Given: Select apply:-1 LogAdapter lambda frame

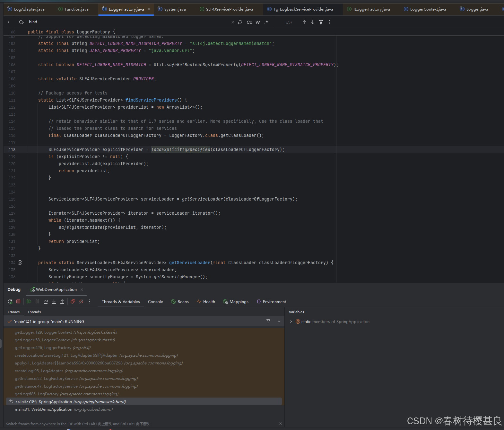Looking at the screenshot, I should click(144, 363).
